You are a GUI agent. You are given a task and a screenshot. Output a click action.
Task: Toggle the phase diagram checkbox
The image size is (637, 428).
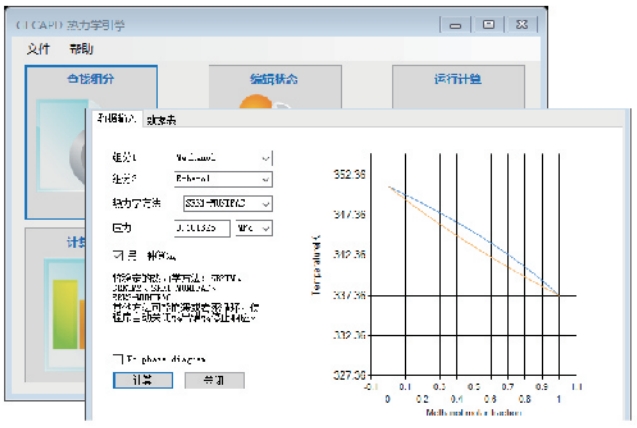point(119,358)
